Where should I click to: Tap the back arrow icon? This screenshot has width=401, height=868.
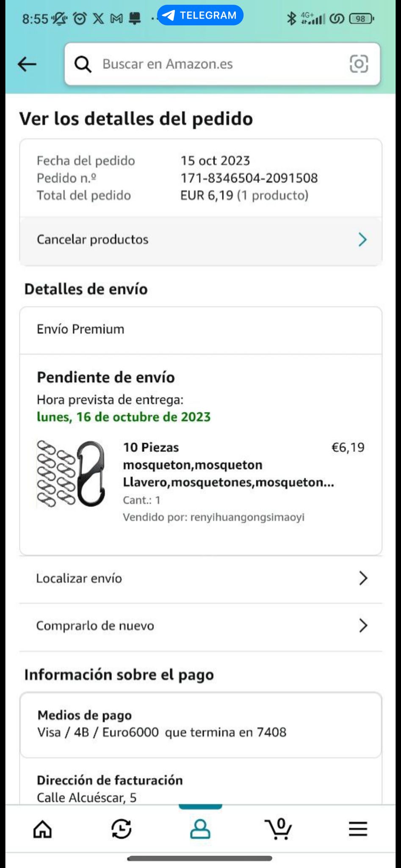tap(27, 64)
